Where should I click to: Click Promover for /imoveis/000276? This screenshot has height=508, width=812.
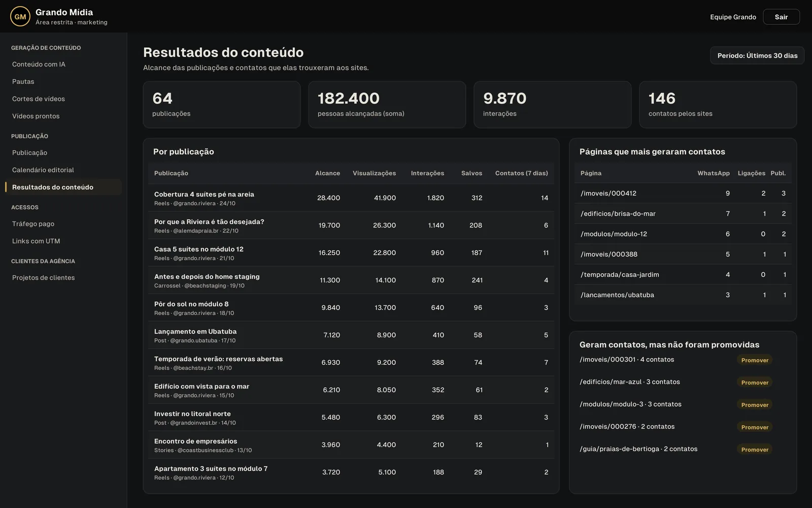[x=755, y=427]
